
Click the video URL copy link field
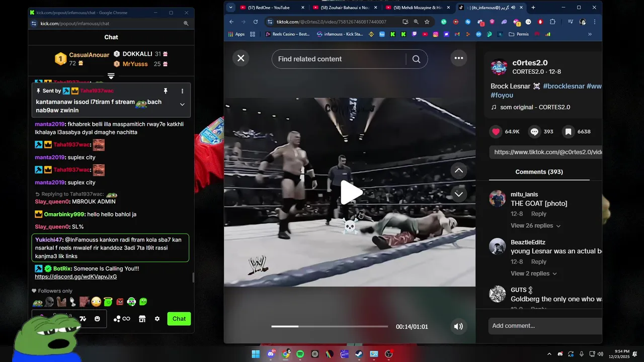point(546,152)
